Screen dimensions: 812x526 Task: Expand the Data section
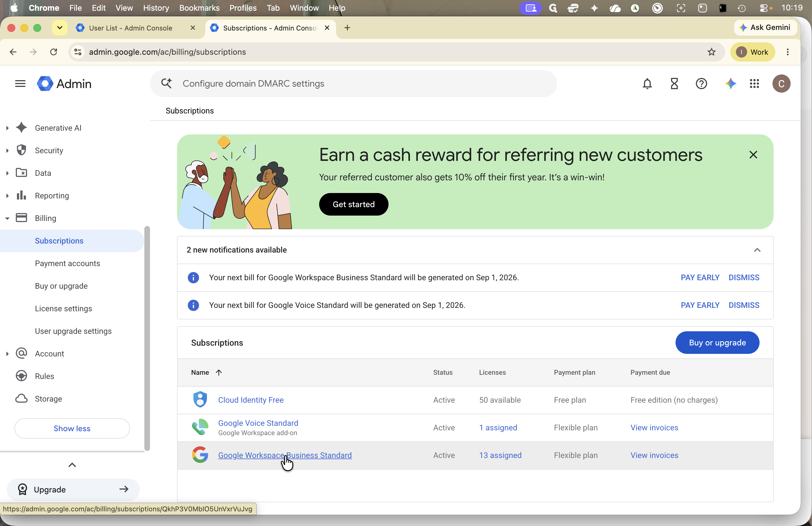pos(7,173)
